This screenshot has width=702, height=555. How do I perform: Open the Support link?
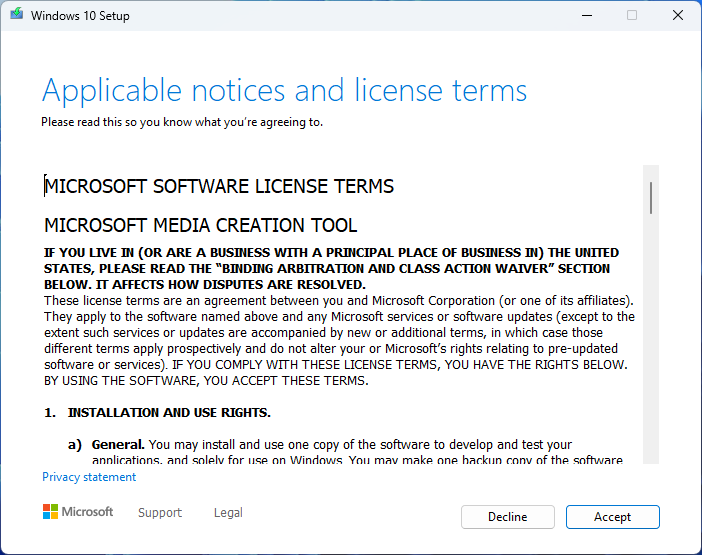[x=160, y=513]
